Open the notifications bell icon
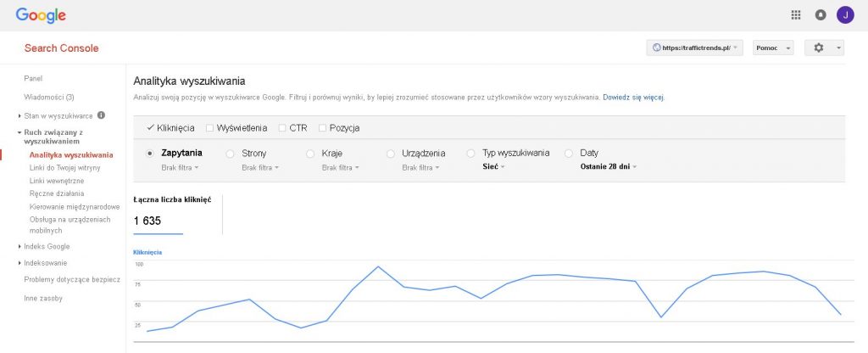The width and height of the screenshot is (868, 353). coord(821,15)
